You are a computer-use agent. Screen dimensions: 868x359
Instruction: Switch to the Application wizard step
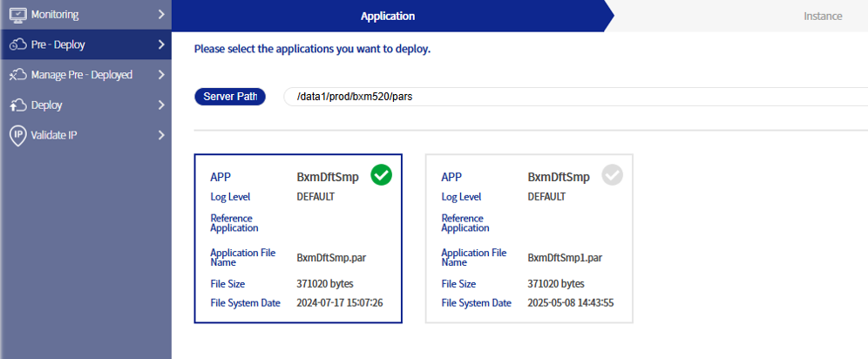(x=388, y=16)
